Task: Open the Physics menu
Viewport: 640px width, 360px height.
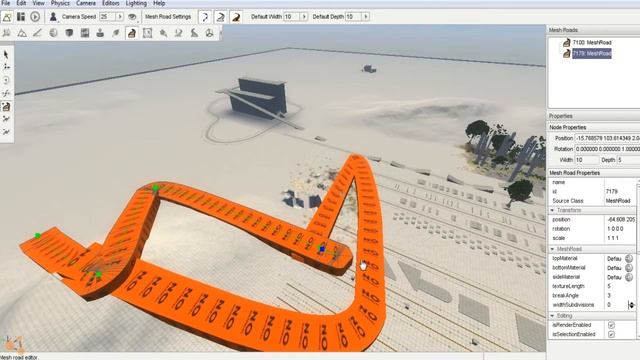Action: point(60,3)
